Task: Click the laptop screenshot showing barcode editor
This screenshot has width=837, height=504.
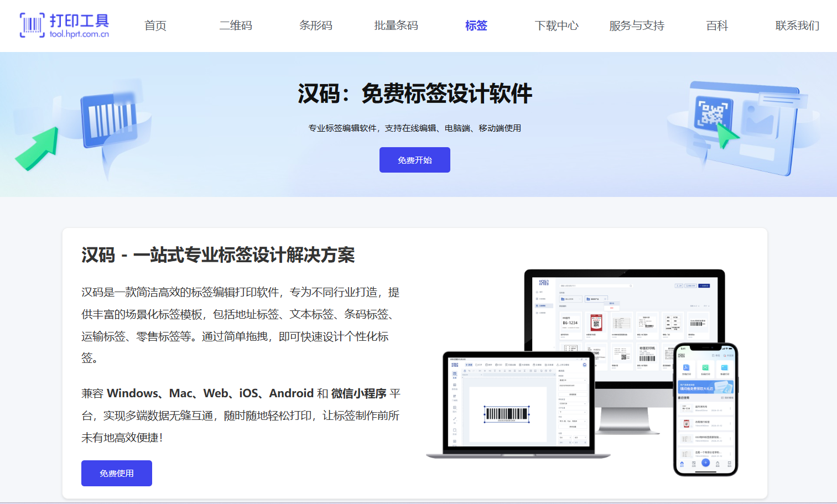Action: 518,404
